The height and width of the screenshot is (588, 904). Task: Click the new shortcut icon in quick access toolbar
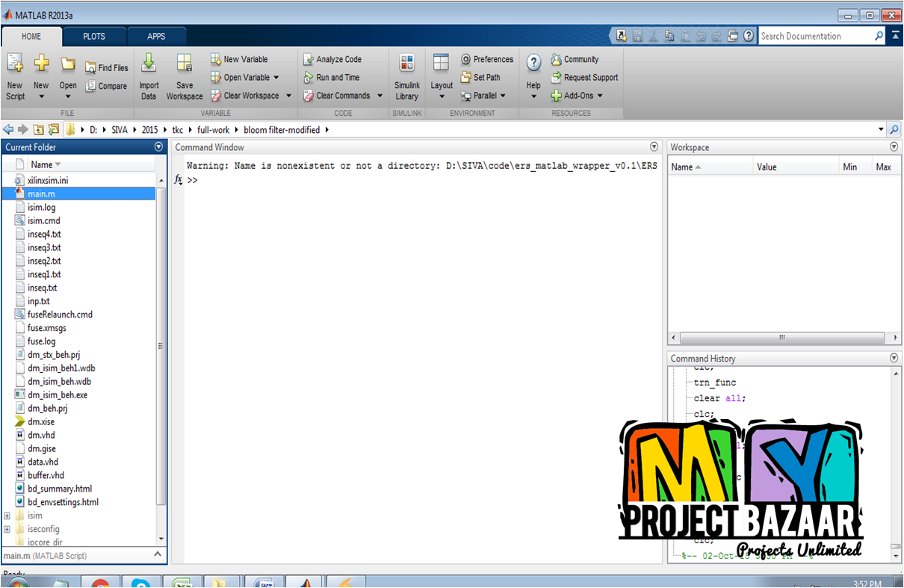[x=621, y=36]
